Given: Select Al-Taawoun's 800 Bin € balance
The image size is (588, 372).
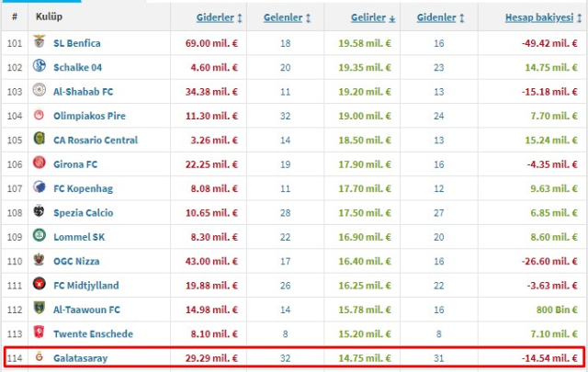Looking at the screenshot, I should click(557, 310).
